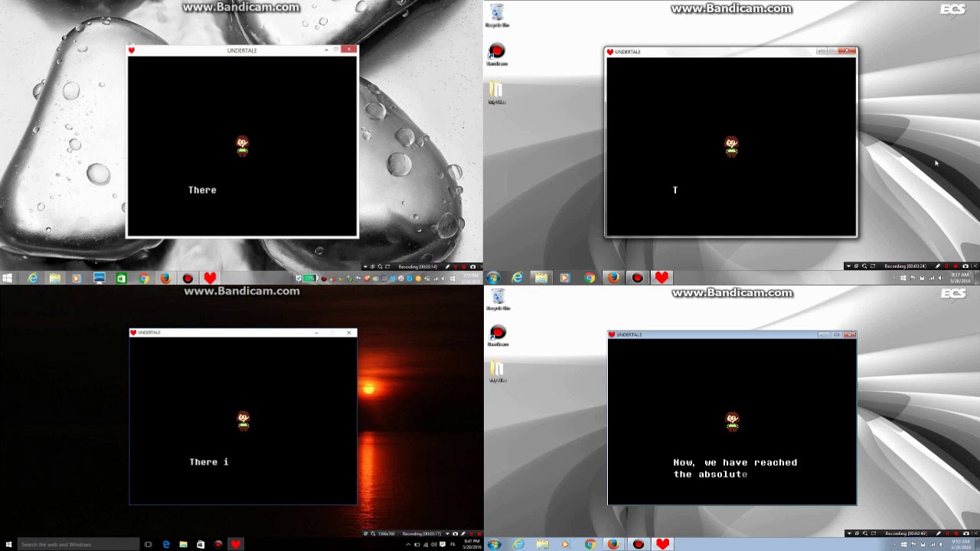Select Undertale heart in top-right desktop taskbar

point(662,278)
